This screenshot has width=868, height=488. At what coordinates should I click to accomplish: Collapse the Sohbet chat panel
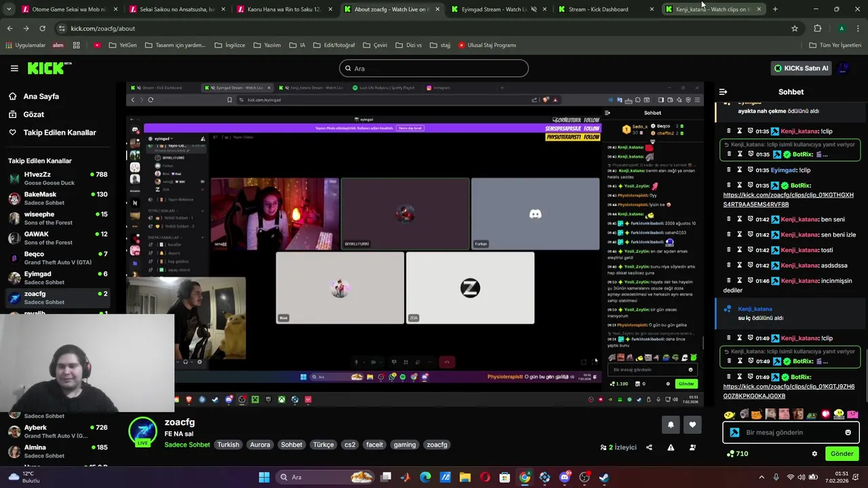tap(723, 91)
